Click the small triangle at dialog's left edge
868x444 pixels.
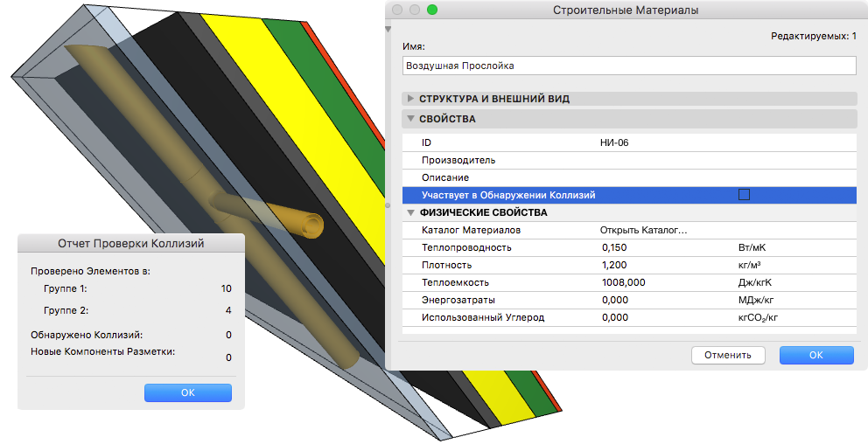pos(388,29)
